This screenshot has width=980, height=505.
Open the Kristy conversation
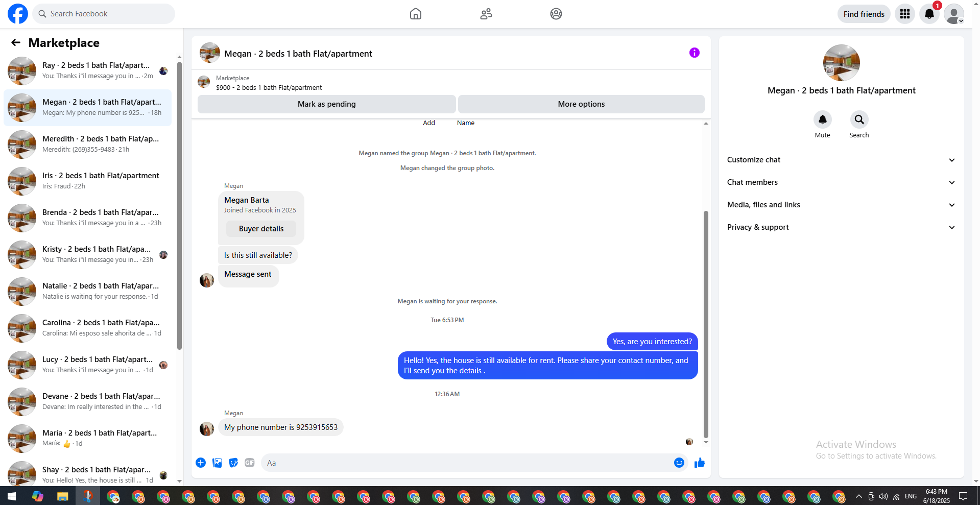(x=88, y=255)
